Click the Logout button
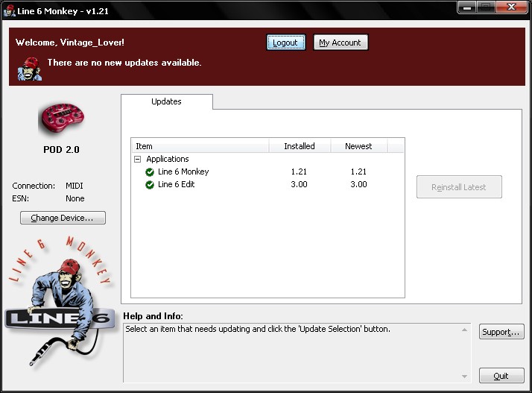The image size is (532, 393). coord(286,43)
